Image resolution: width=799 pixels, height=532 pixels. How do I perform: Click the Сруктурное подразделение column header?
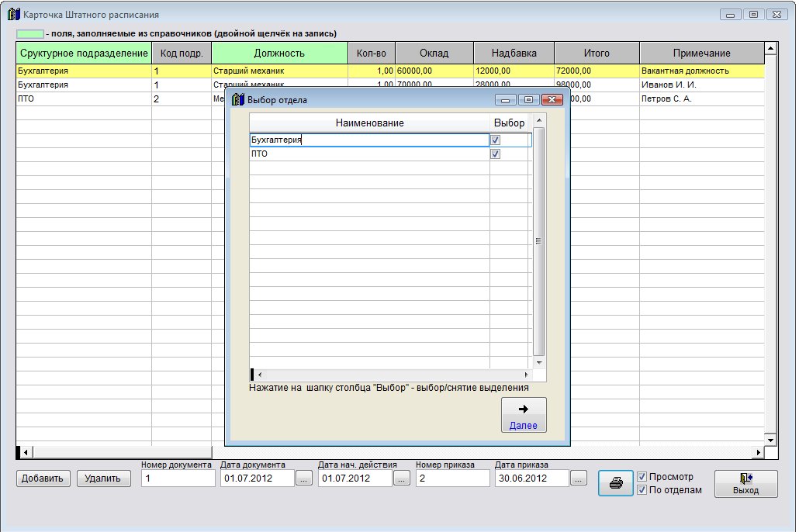coord(84,53)
